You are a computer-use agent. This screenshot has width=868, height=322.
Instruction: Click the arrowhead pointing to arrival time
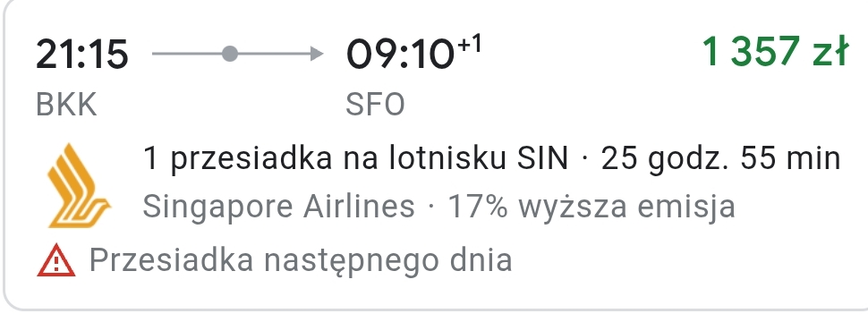(317, 54)
